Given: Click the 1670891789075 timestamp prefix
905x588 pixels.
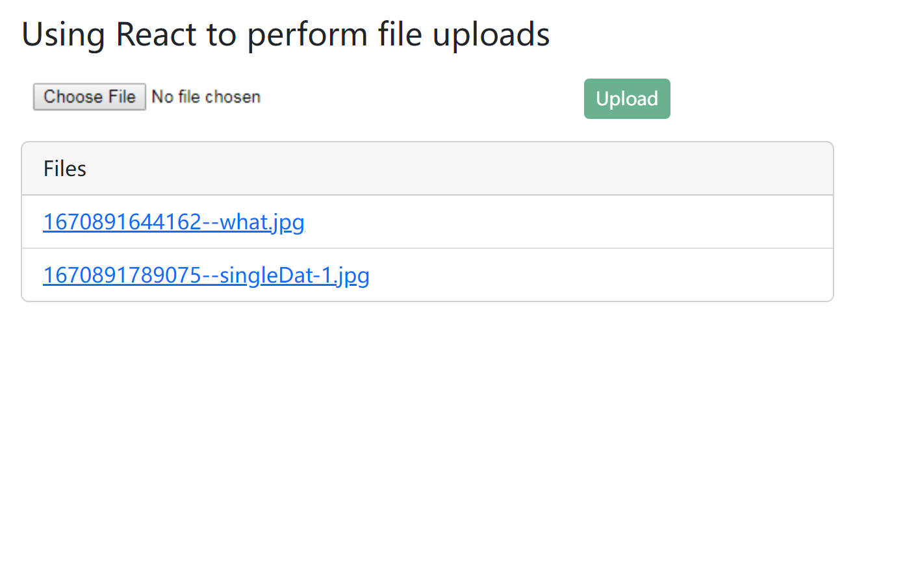Looking at the screenshot, I should [x=122, y=275].
